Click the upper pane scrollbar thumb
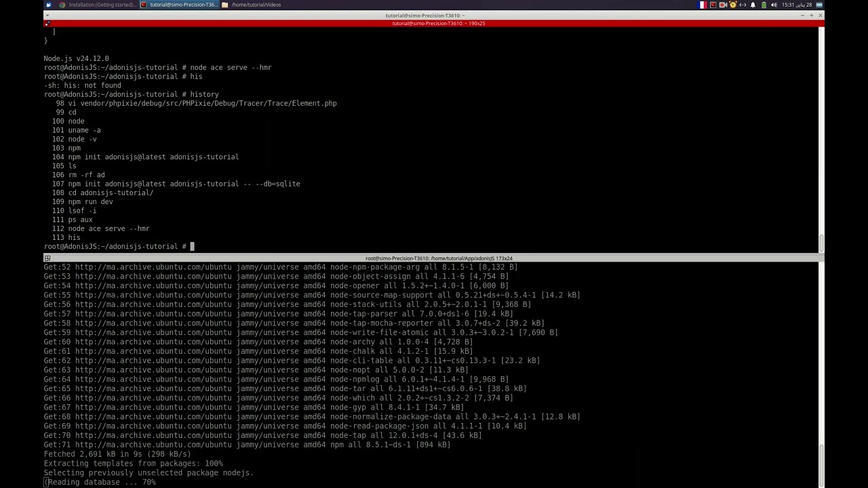 click(821, 242)
